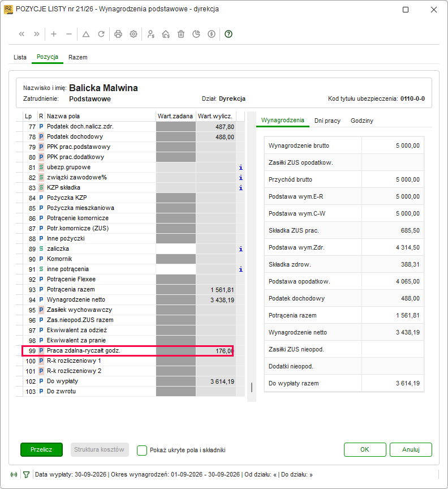Click the Wart.wylicz. column header

click(216, 117)
